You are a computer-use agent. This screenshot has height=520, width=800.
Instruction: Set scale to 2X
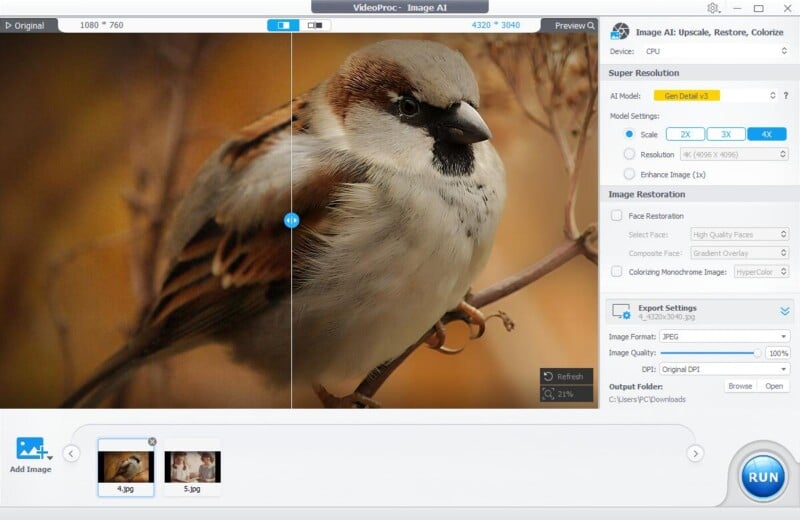tap(685, 134)
